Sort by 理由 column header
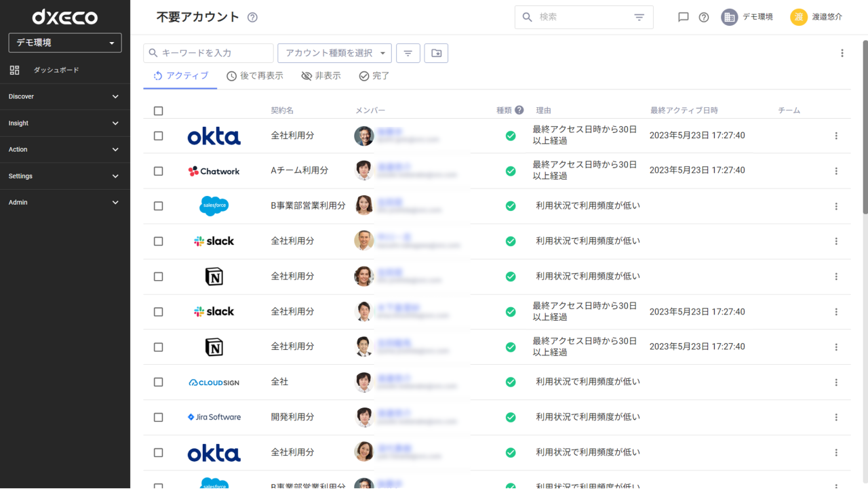This screenshot has height=497, width=868. point(544,110)
